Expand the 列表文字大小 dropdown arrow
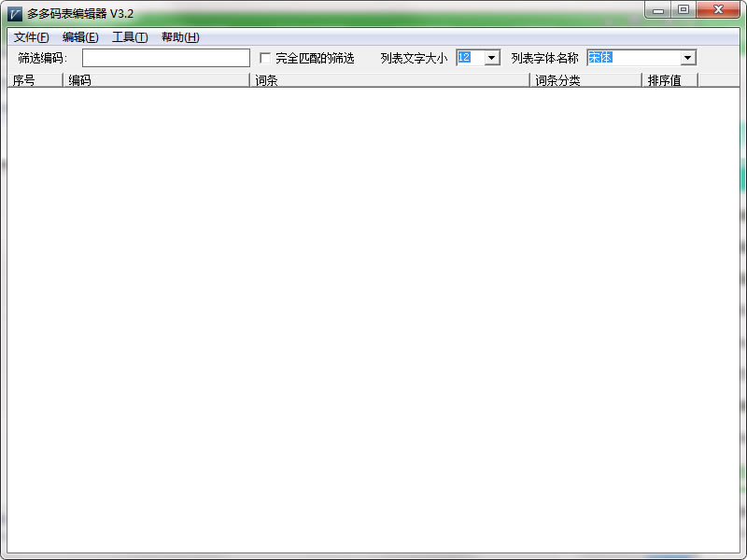The height and width of the screenshot is (560, 747). (492, 58)
